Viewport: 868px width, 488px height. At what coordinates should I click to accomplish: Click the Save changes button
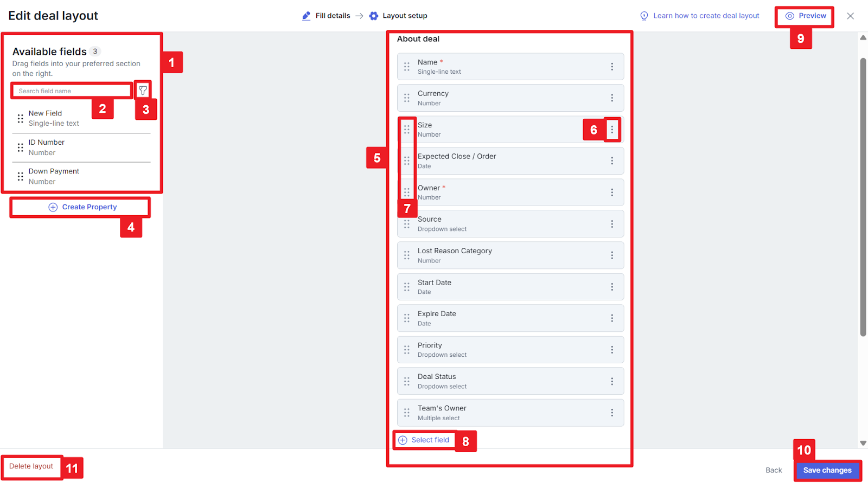pos(827,470)
